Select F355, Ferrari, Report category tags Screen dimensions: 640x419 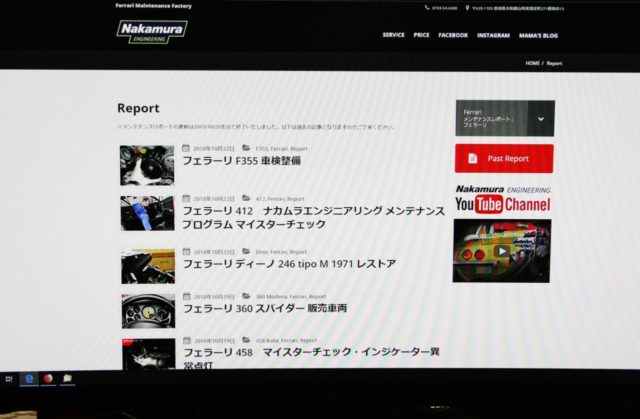tap(281, 149)
